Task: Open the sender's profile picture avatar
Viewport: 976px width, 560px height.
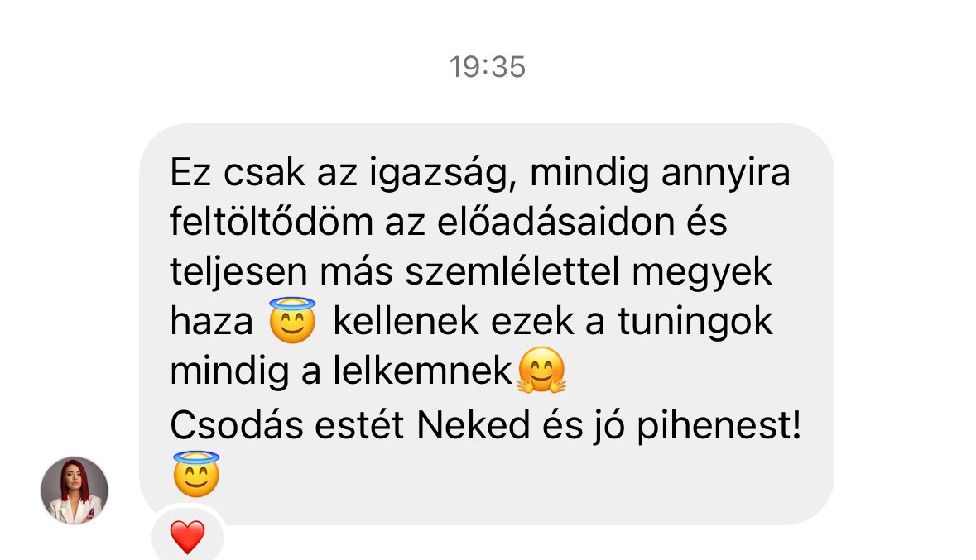Action: coord(75,491)
